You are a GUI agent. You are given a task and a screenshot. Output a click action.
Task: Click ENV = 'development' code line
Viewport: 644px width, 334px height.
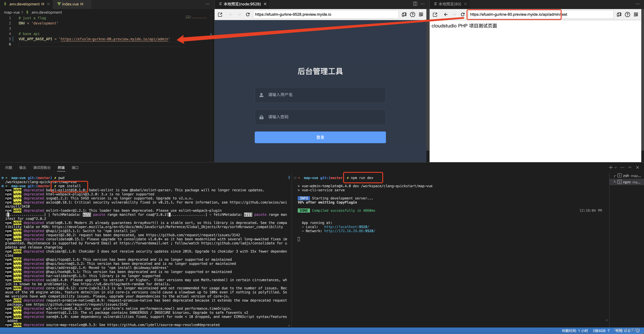point(38,23)
